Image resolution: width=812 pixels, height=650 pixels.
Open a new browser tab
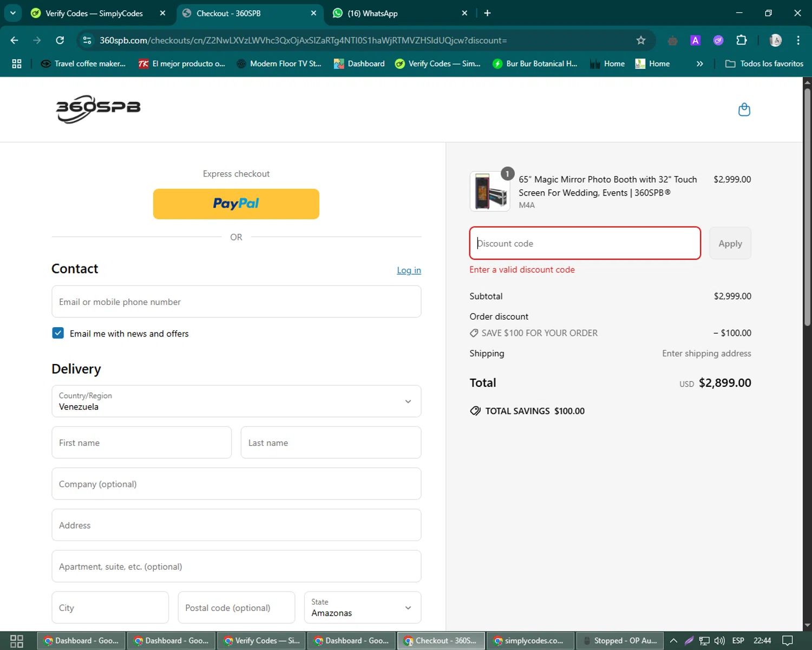click(487, 13)
